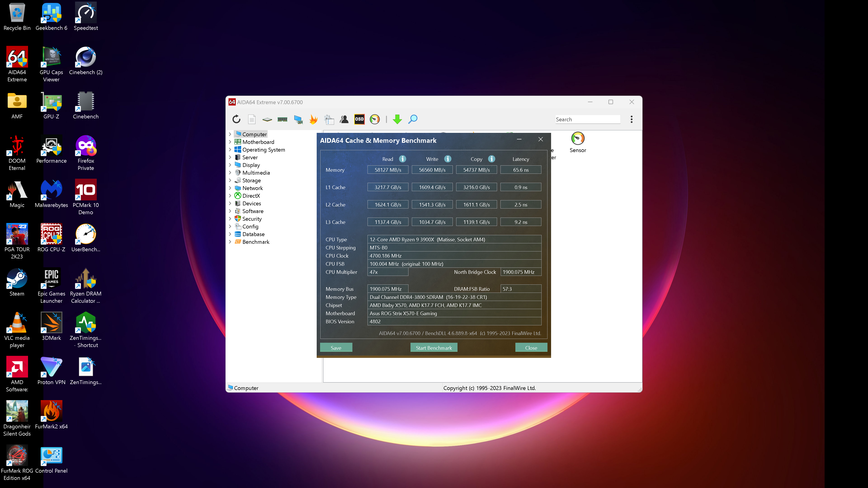Image resolution: width=868 pixels, height=488 pixels.
Task: Click the L3 Cache Copy value 1139.1 GB/s
Action: pyautogui.click(x=476, y=222)
